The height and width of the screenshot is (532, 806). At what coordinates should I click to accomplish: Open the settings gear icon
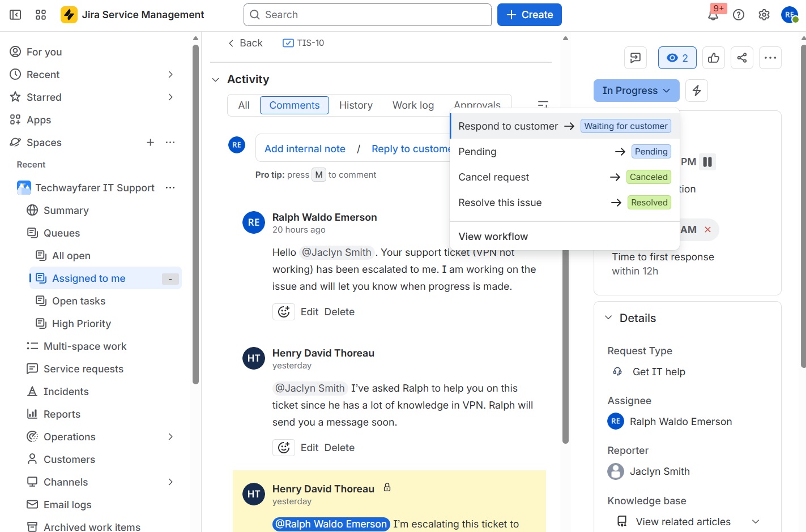coord(764,15)
